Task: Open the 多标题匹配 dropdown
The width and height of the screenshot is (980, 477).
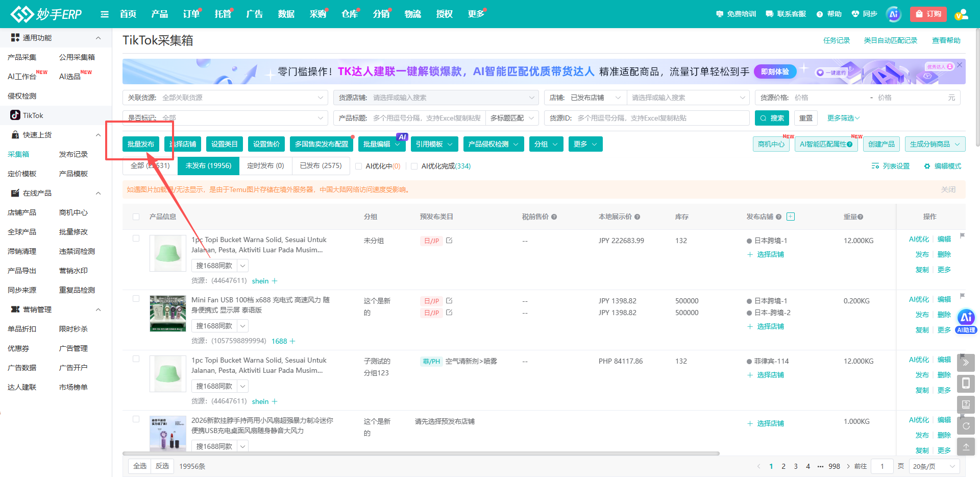Action: coord(512,118)
